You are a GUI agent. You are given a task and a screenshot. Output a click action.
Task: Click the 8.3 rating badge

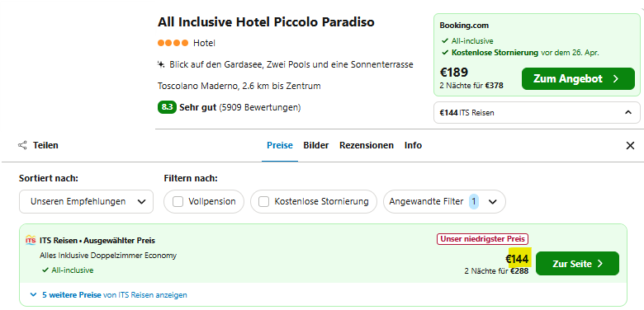coord(167,107)
